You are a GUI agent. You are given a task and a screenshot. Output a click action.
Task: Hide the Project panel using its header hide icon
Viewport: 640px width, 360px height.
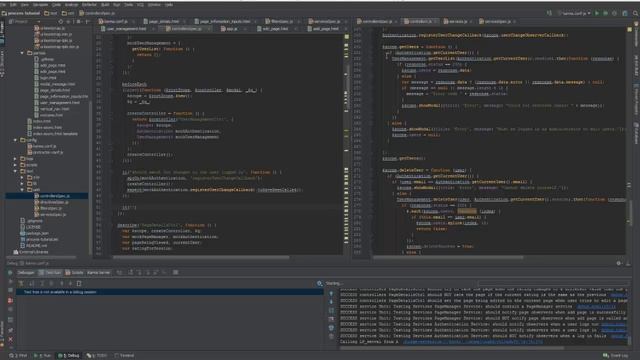click(x=87, y=21)
